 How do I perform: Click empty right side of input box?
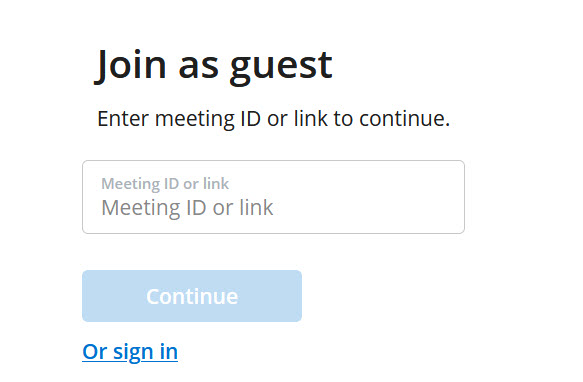(x=372, y=197)
